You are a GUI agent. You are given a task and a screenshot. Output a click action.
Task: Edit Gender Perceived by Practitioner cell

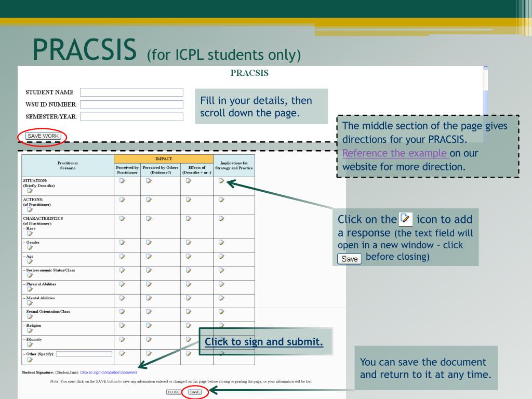pyautogui.click(x=123, y=243)
